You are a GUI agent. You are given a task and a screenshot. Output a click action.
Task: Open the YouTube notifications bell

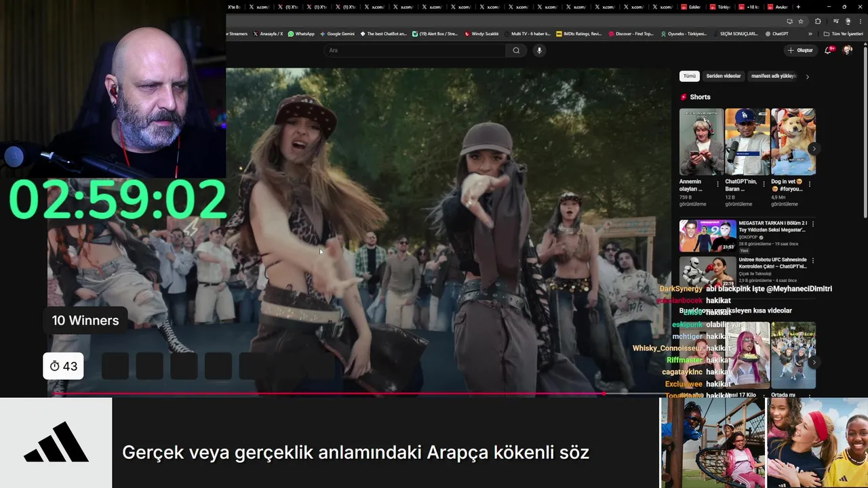tap(829, 50)
